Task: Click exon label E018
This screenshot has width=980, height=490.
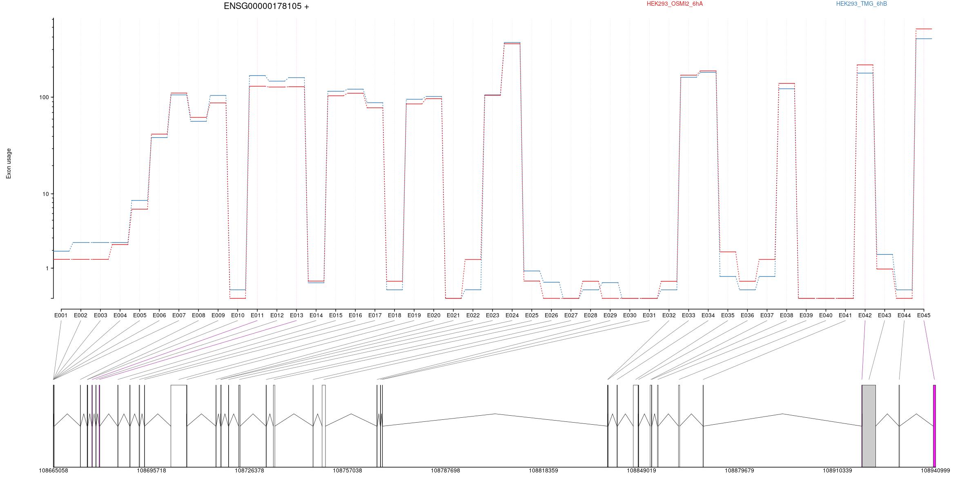Action: 394,315
